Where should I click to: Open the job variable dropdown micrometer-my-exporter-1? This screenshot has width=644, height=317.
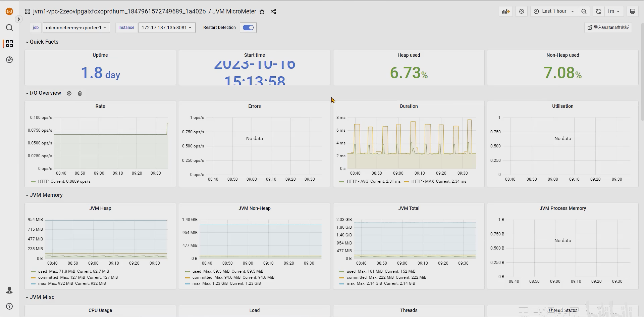[x=76, y=28]
